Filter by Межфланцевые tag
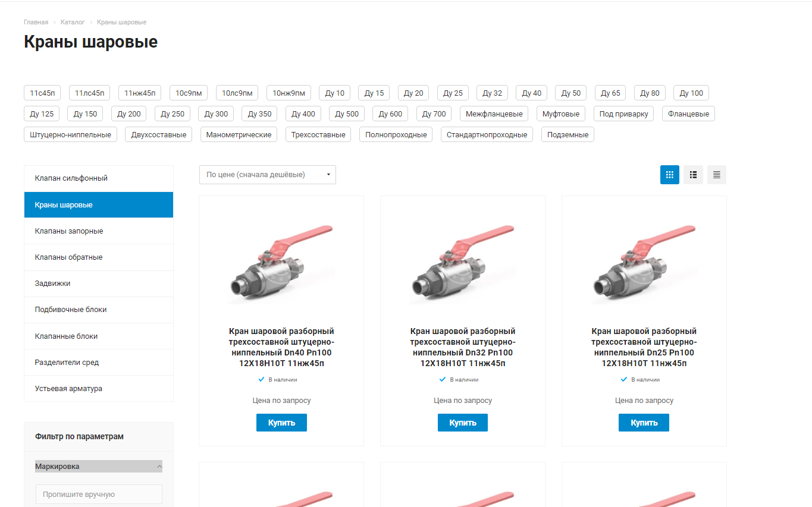 (x=494, y=114)
